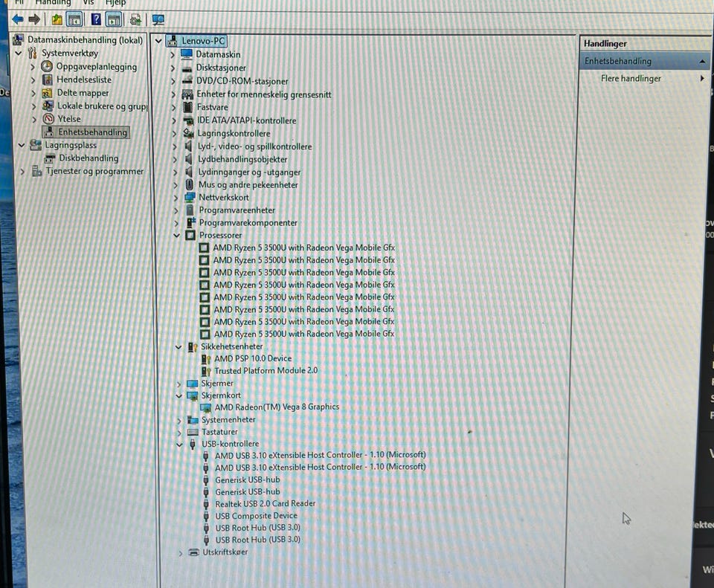Click the Lagringskontrollere icon

click(188, 133)
